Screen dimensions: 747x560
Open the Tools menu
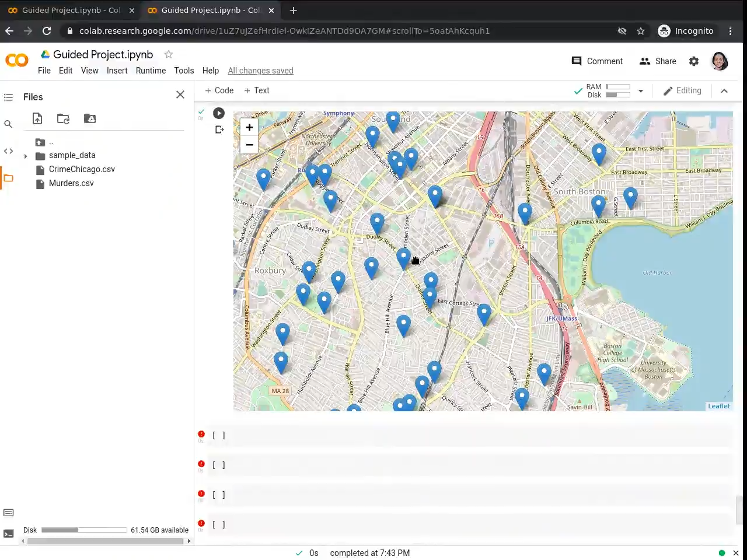click(x=184, y=71)
